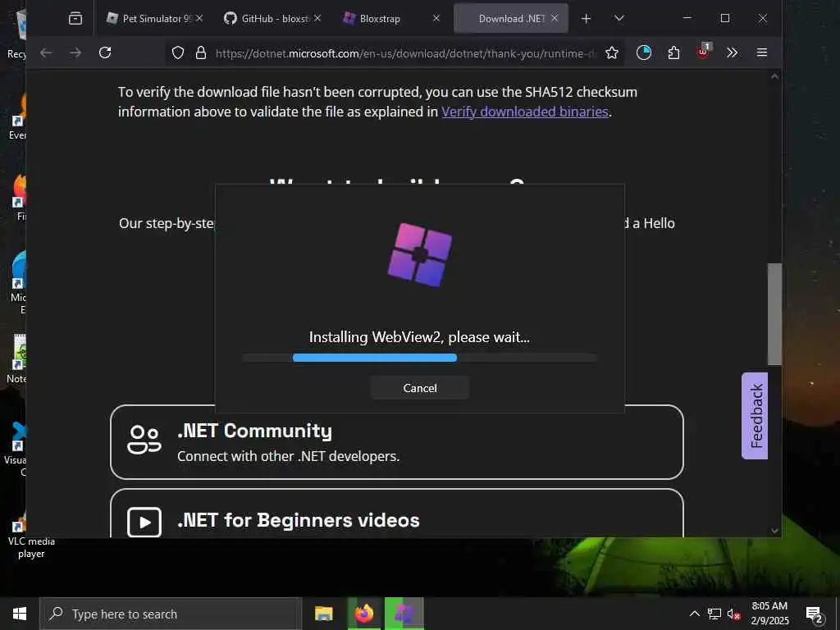840x630 pixels.
Task: Click the Bloxstrap logo in installer
Action: [x=419, y=254]
